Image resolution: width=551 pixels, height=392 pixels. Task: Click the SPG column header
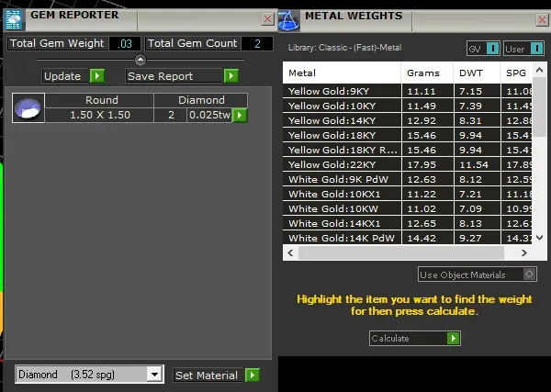pos(516,73)
